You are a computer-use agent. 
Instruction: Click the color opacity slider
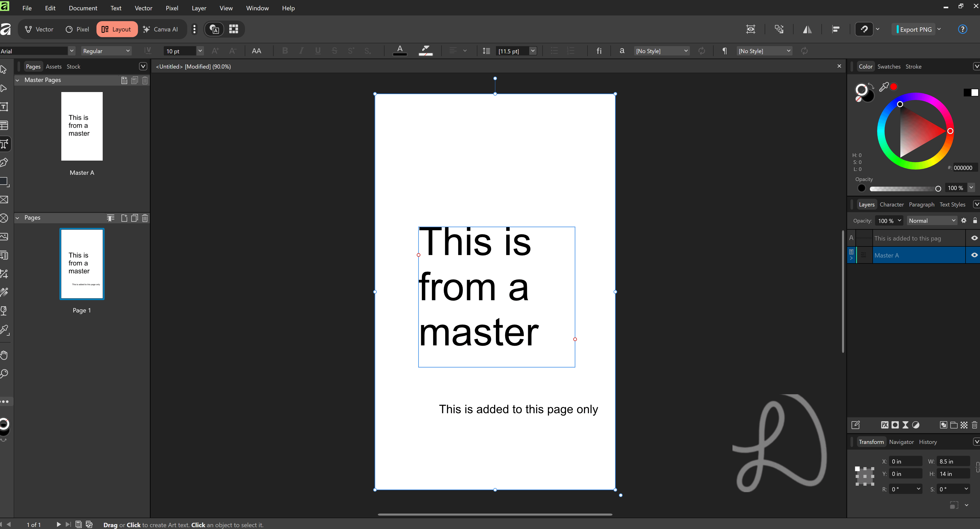pyautogui.click(x=905, y=189)
